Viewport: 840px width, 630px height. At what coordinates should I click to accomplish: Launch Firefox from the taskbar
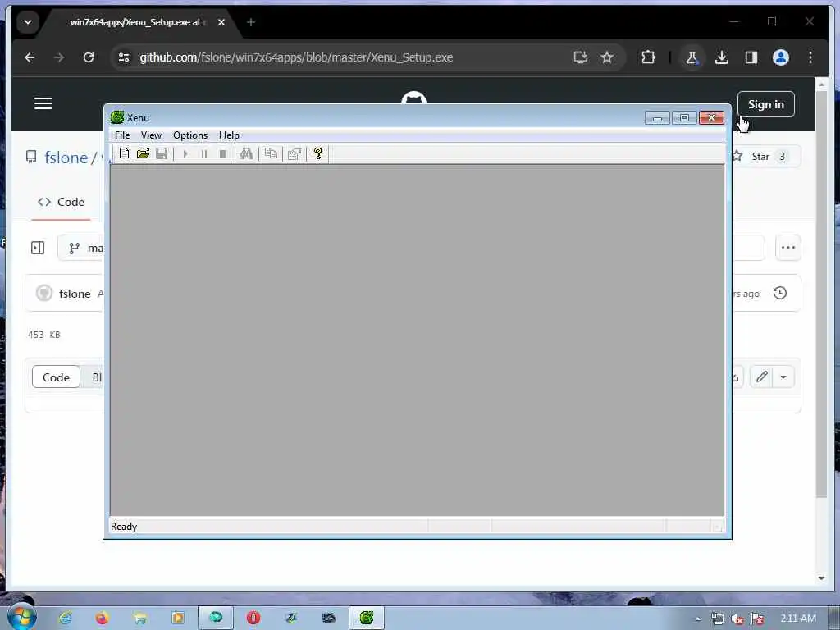coord(102,619)
